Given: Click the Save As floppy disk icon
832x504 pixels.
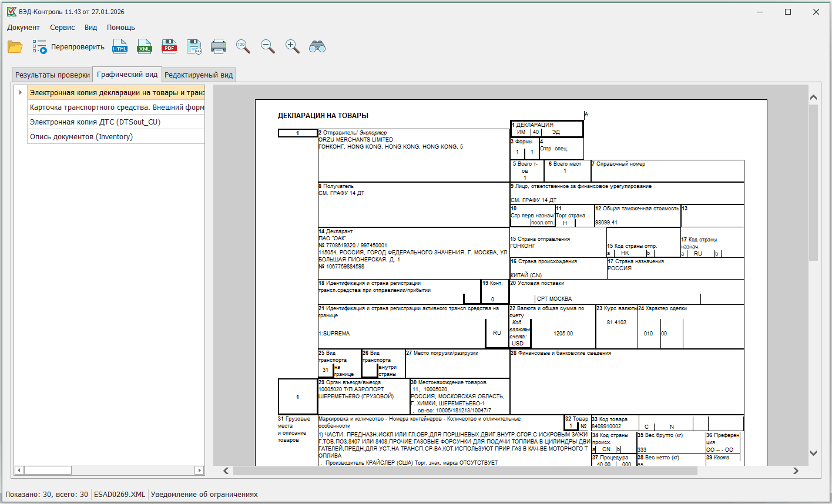Looking at the screenshot, I should coord(194,47).
